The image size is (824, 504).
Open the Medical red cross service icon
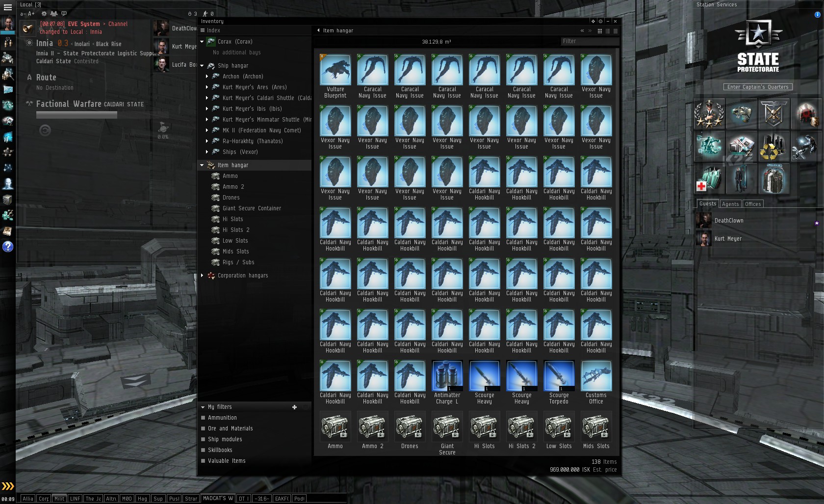[x=709, y=178]
